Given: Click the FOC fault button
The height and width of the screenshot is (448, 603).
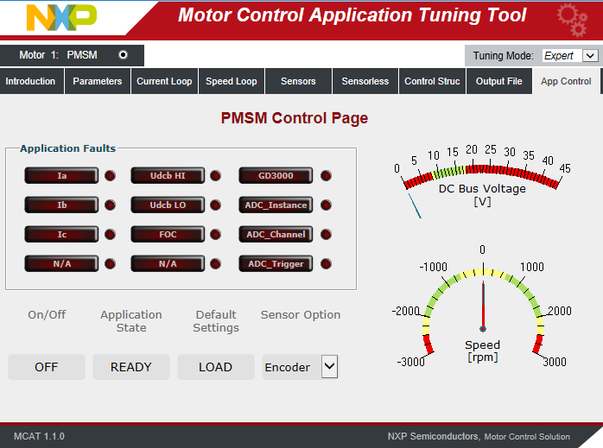Looking at the screenshot, I should [x=168, y=234].
